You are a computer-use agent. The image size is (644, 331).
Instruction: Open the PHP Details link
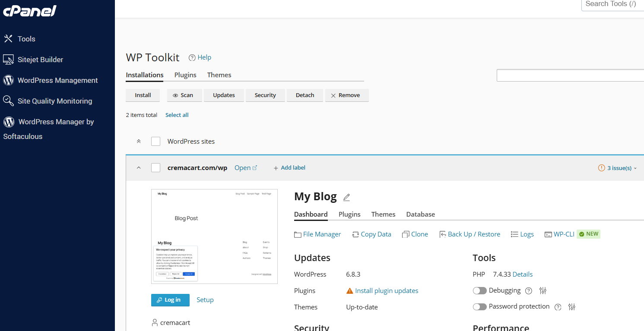point(523,274)
